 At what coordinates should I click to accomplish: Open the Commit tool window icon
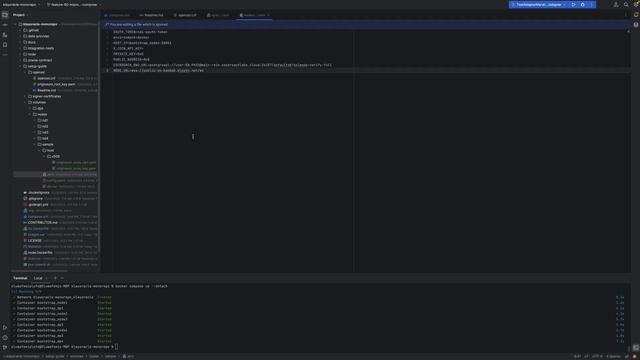5,25
